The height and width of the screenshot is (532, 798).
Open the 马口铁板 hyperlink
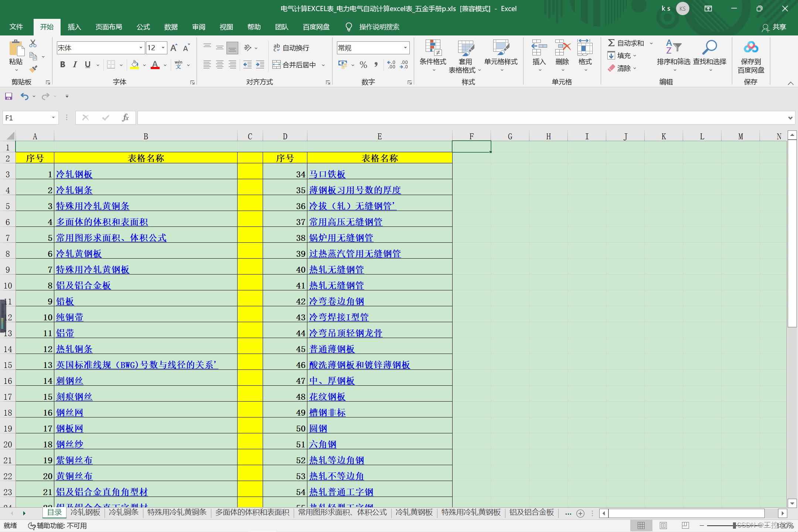tap(327, 174)
